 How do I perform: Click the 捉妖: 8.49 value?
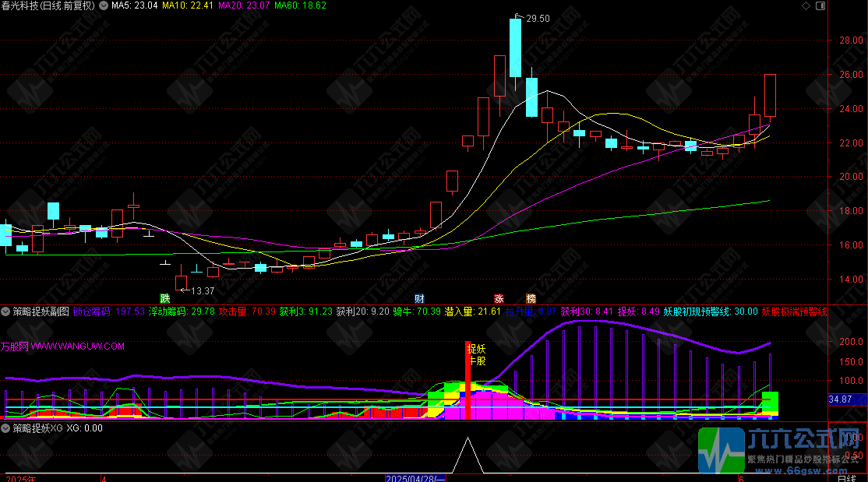[x=639, y=311]
